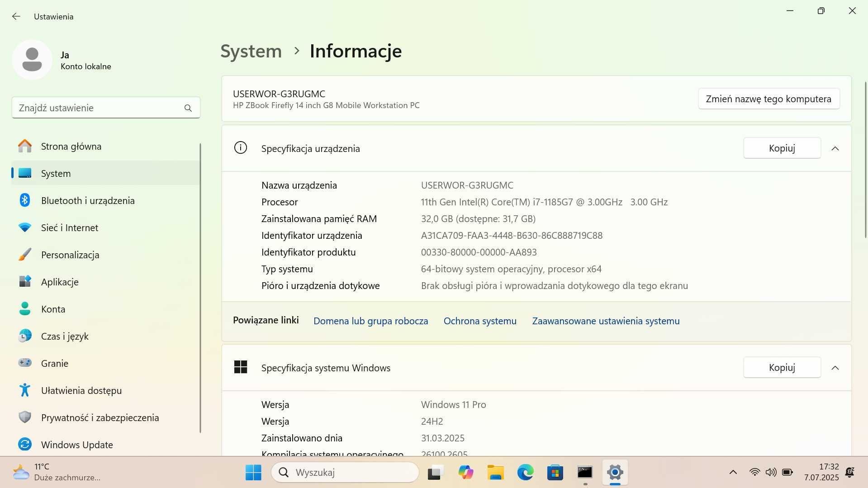Image resolution: width=868 pixels, height=488 pixels.
Task: Click the Find a setting search field
Action: (106, 108)
